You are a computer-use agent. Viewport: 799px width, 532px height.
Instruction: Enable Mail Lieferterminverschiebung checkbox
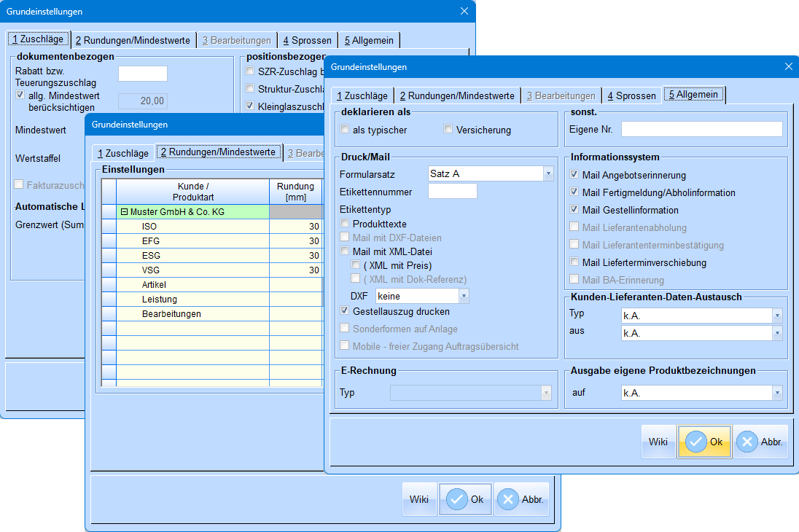coord(574,262)
